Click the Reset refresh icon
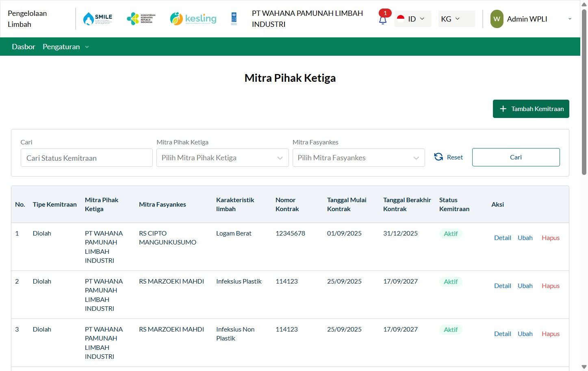The width and height of the screenshot is (588, 371). pyautogui.click(x=438, y=157)
